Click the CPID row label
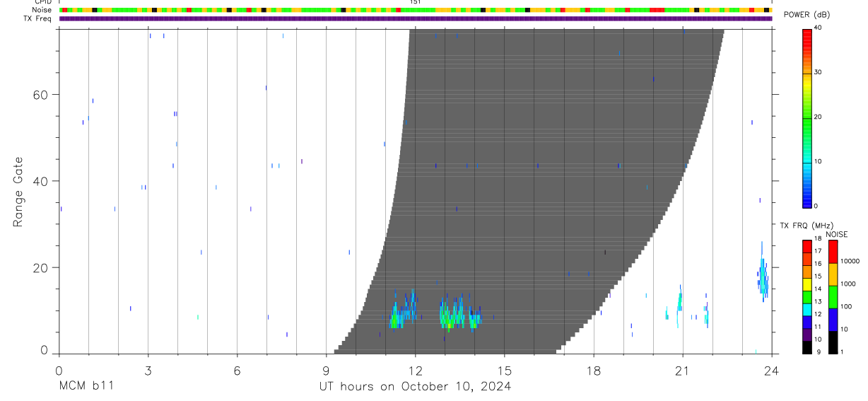The width and height of the screenshot is (868, 401). tap(44, 2)
